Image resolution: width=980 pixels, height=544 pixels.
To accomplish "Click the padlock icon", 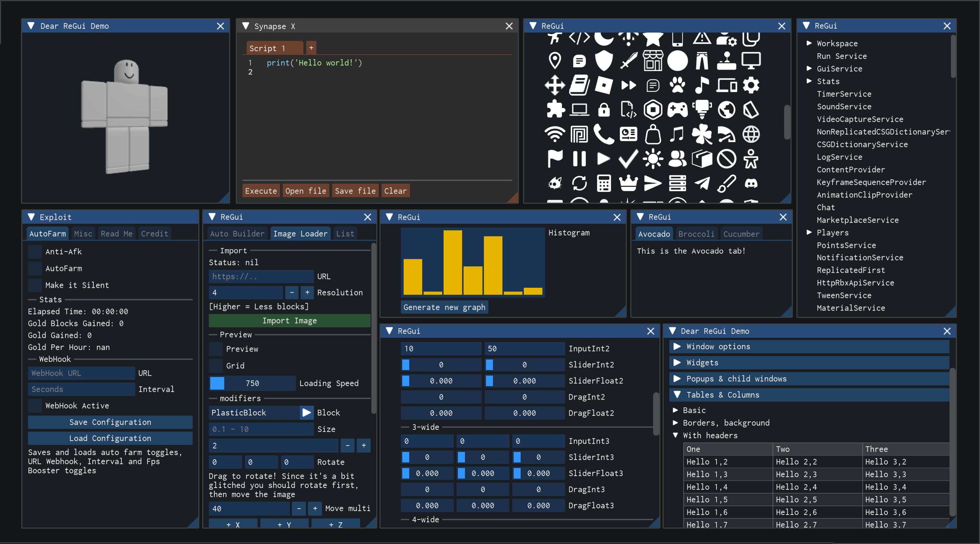I will [x=604, y=110].
